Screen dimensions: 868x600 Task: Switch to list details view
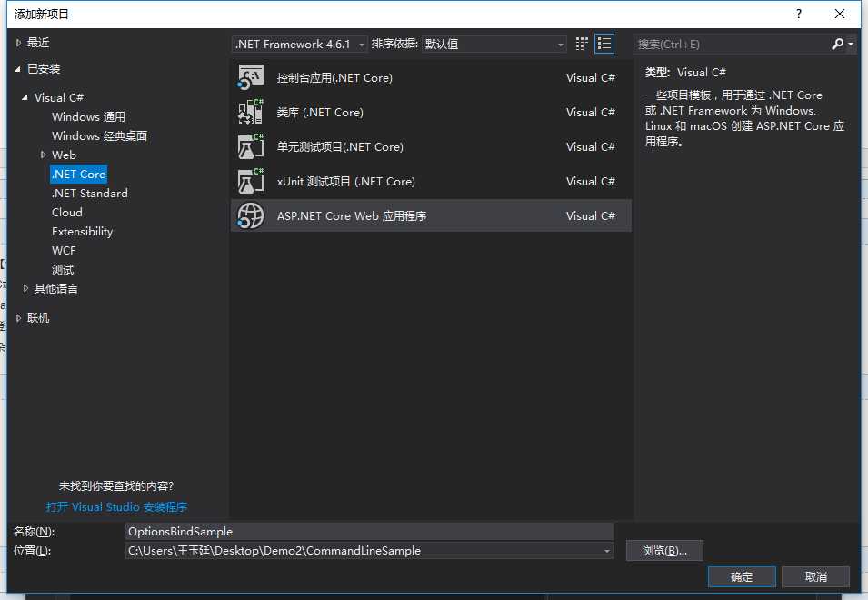coord(604,44)
